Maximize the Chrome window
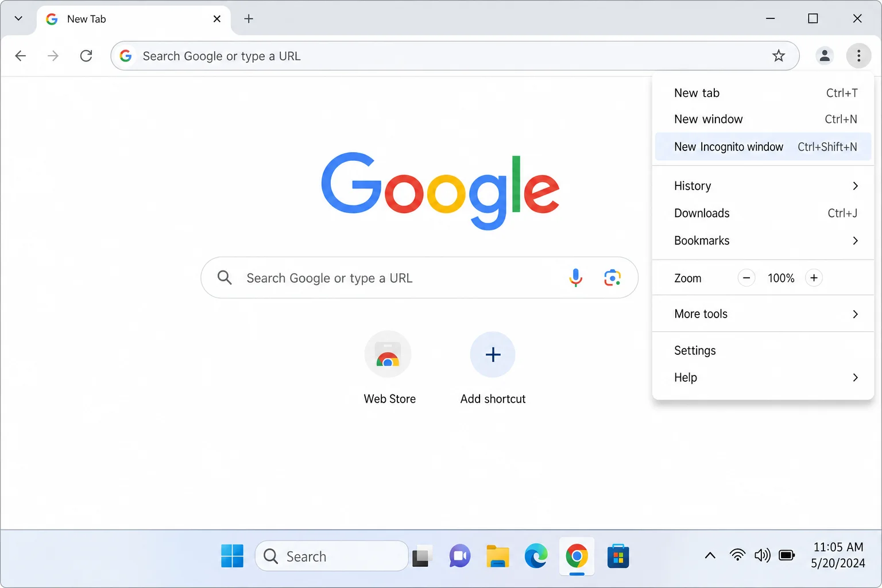 [x=813, y=19]
